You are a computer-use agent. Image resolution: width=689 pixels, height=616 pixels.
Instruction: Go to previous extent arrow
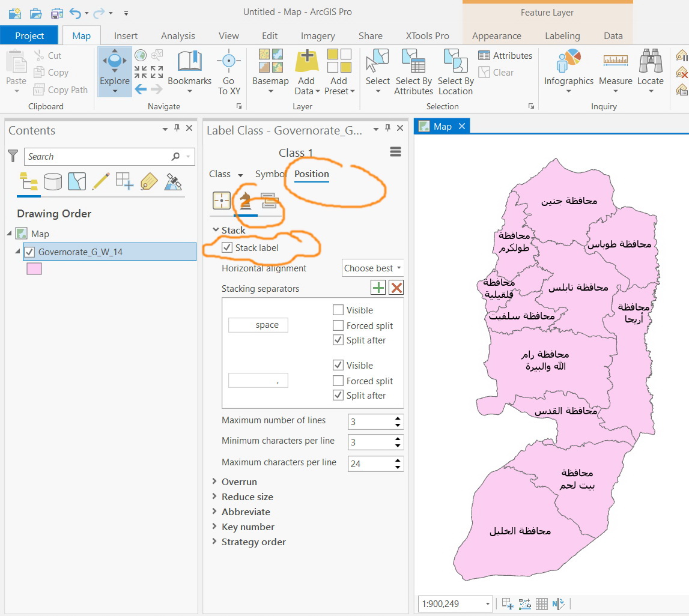coord(141,89)
